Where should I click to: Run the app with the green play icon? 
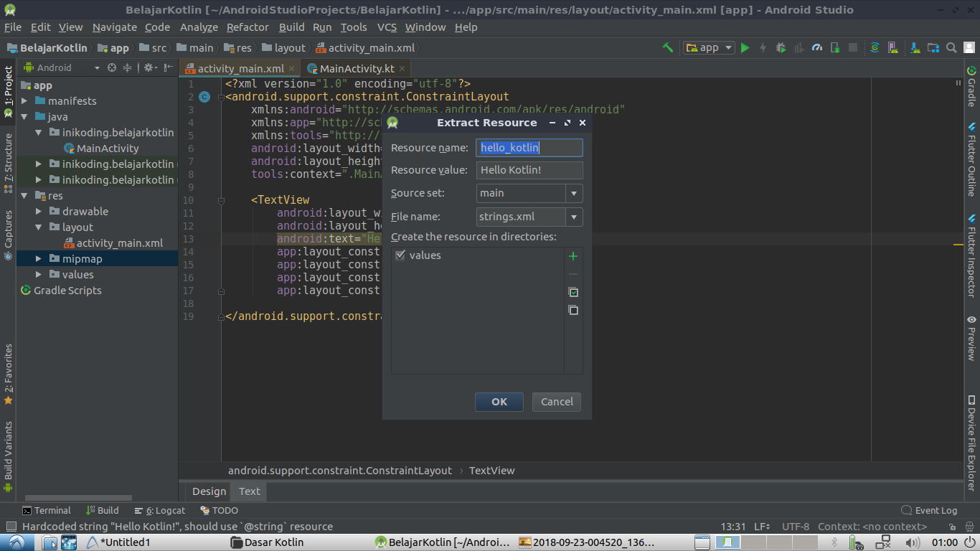745,47
